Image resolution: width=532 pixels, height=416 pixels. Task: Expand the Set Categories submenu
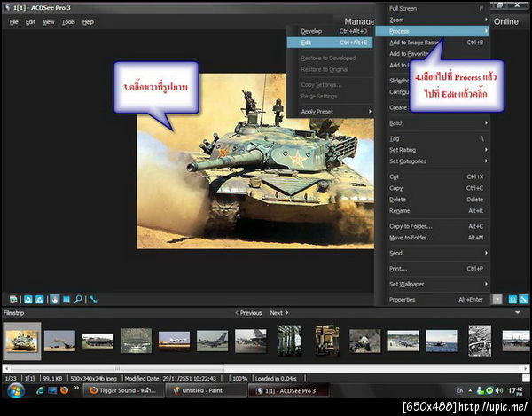pyautogui.click(x=433, y=161)
